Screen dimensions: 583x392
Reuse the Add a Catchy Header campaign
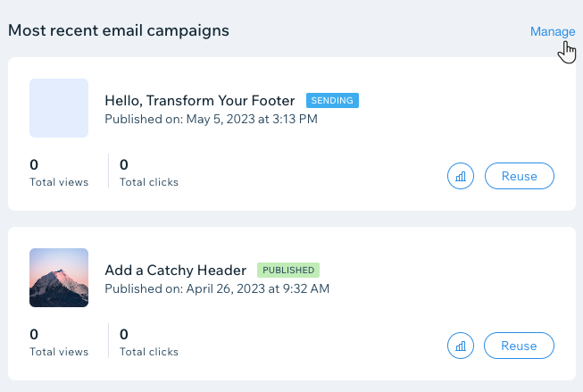519,346
